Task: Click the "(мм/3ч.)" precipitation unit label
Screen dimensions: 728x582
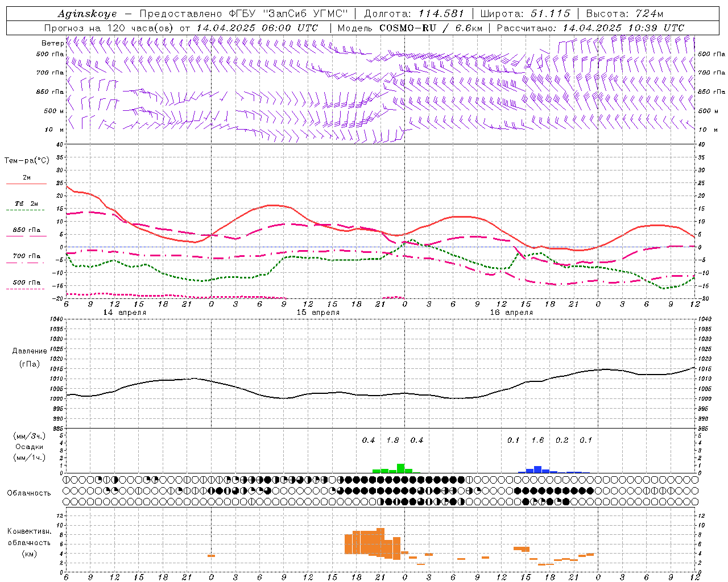Action: pyautogui.click(x=30, y=436)
